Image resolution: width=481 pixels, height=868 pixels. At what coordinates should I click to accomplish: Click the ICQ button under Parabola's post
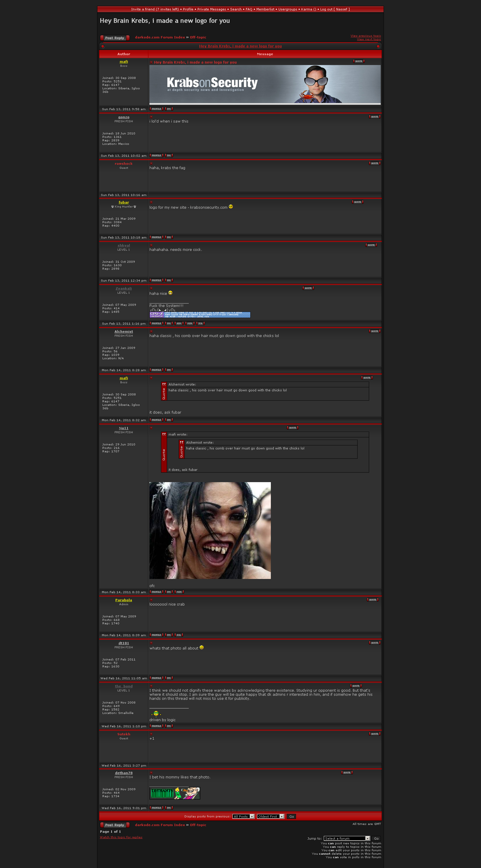pos(179,635)
